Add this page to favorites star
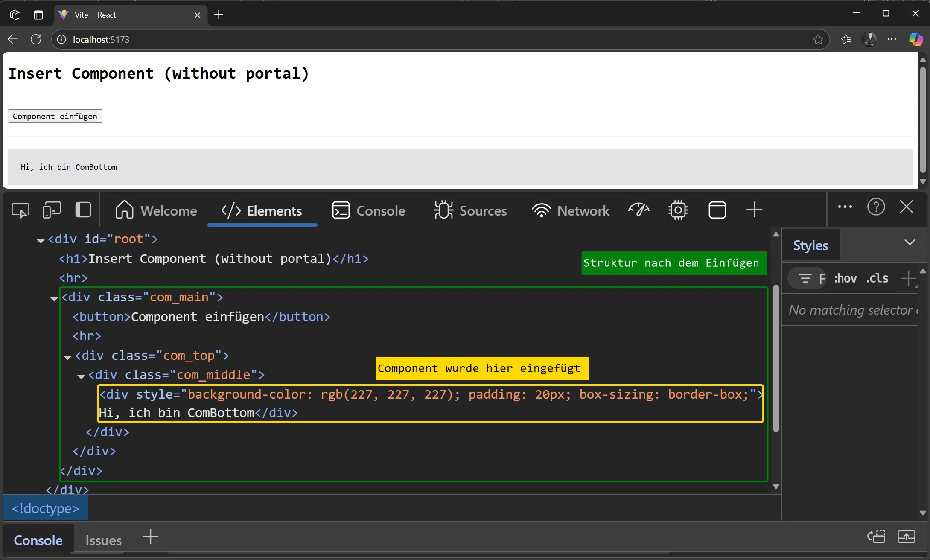930x560 pixels. pyautogui.click(x=818, y=40)
